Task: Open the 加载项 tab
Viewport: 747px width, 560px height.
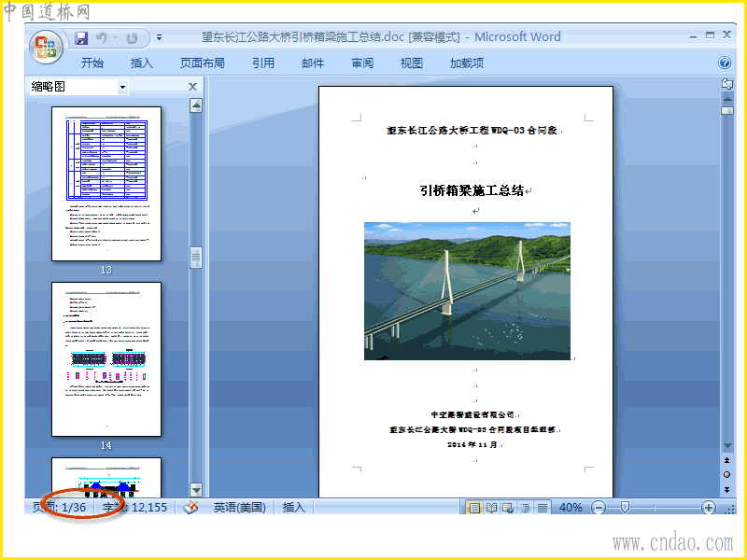Action: pyautogui.click(x=466, y=63)
